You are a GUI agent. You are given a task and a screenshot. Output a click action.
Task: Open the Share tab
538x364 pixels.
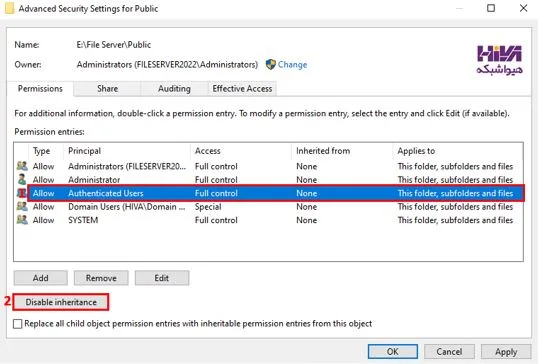tap(107, 89)
